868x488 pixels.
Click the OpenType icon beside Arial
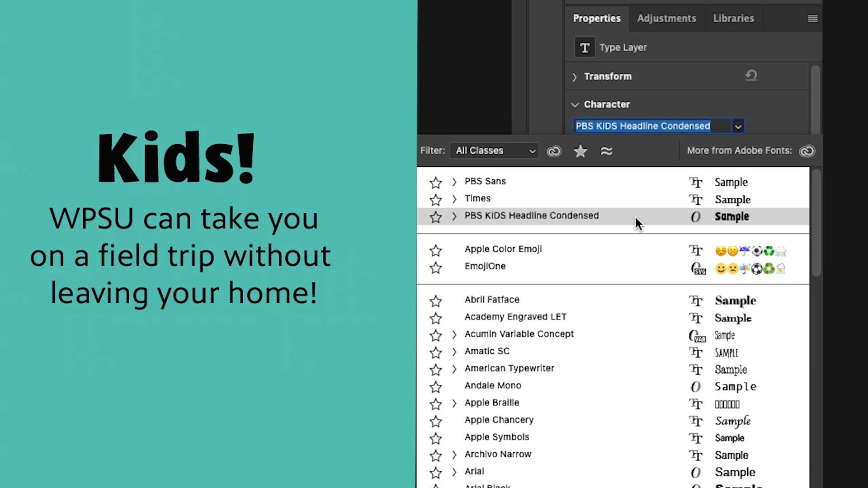click(x=696, y=473)
